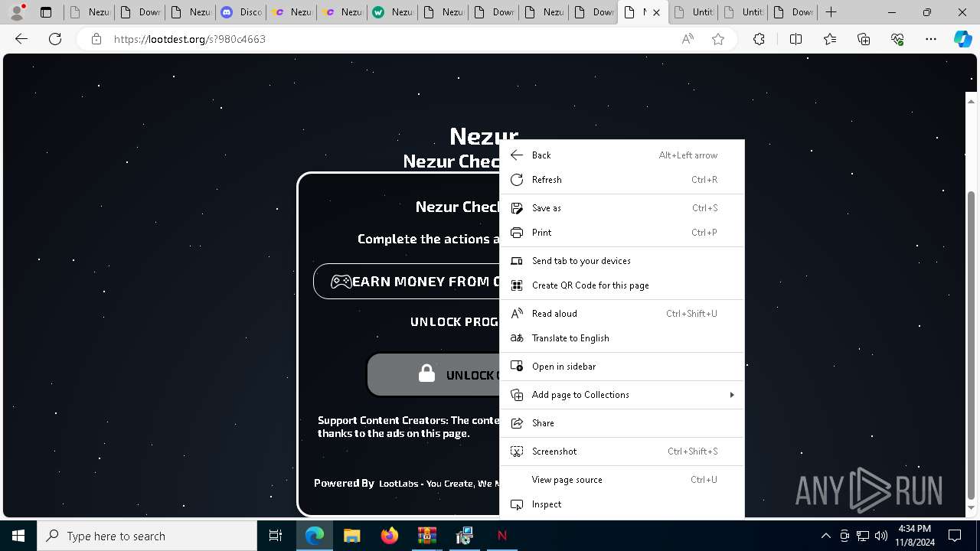Click the taskbar search box
Image resolution: width=980 pixels, height=551 pixels.
pyautogui.click(x=147, y=536)
